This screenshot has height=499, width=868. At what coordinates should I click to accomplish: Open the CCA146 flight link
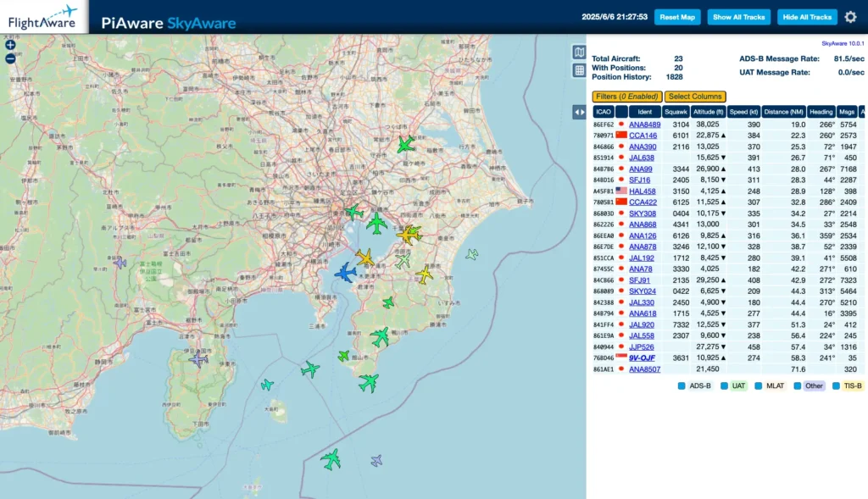pyautogui.click(x=643, y=136)
